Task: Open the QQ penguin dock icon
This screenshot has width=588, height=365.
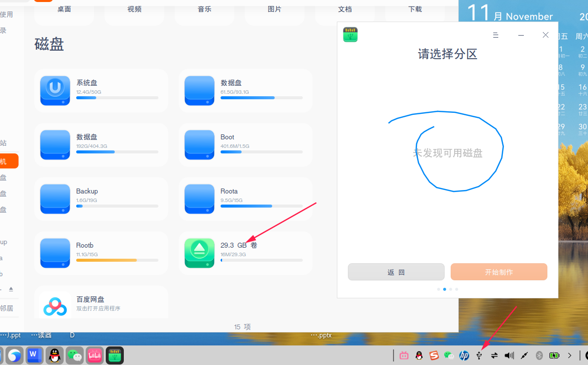Action: point(55,355)
